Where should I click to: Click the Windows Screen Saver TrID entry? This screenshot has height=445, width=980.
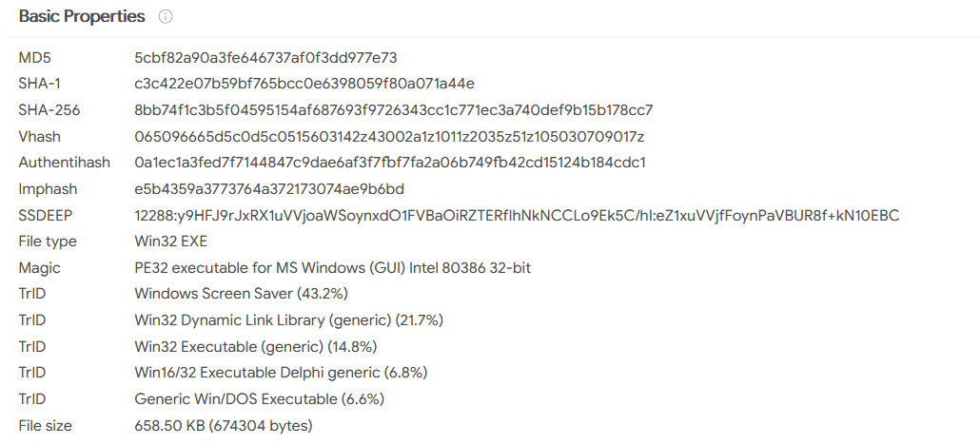(x=242, y=294)
